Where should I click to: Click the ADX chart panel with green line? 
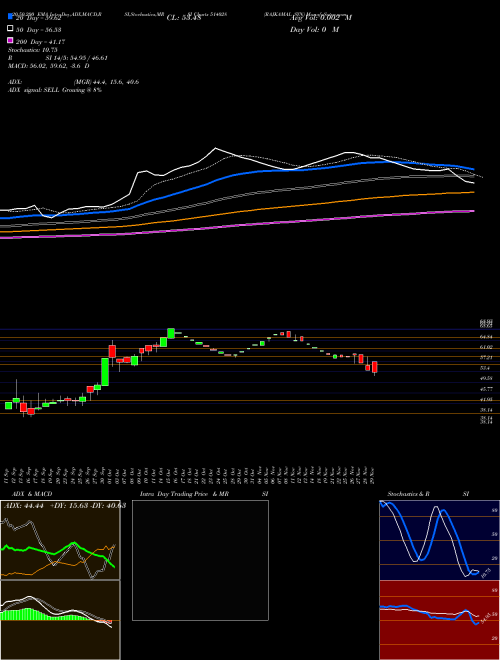click(x=60, y=540)
